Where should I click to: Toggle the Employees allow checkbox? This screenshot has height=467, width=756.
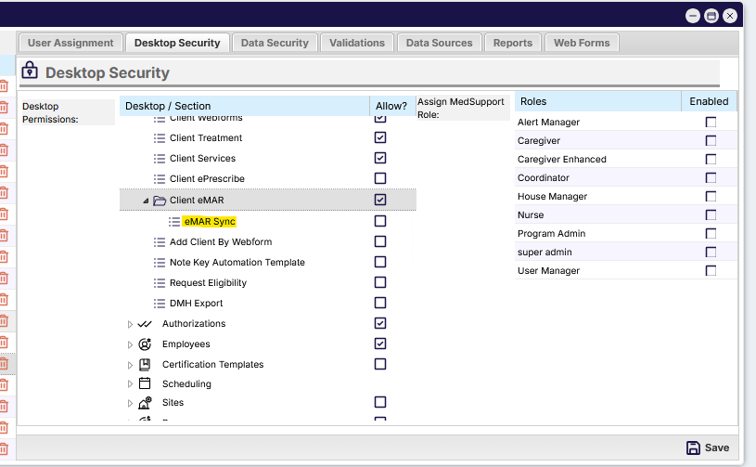pyautogui.click(x=380, y=344)
